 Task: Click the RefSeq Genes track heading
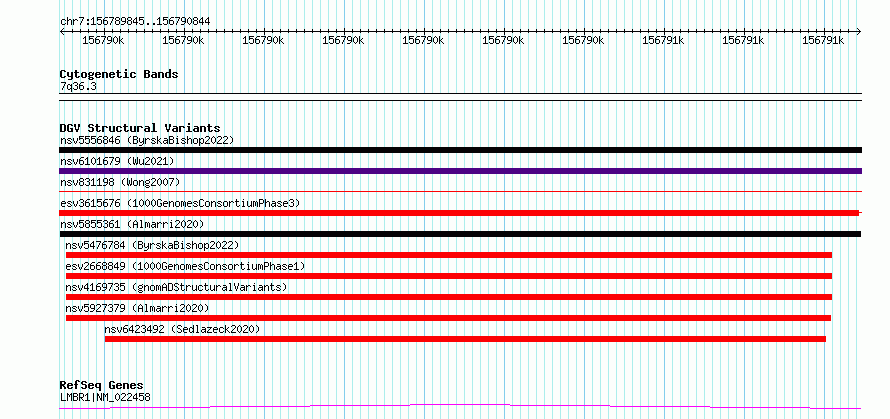102,386
